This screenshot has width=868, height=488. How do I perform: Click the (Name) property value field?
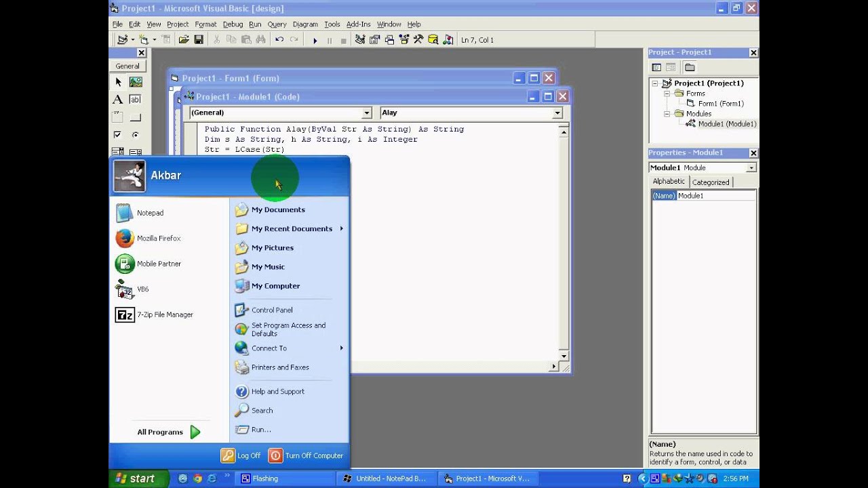[x=716, y=196]
